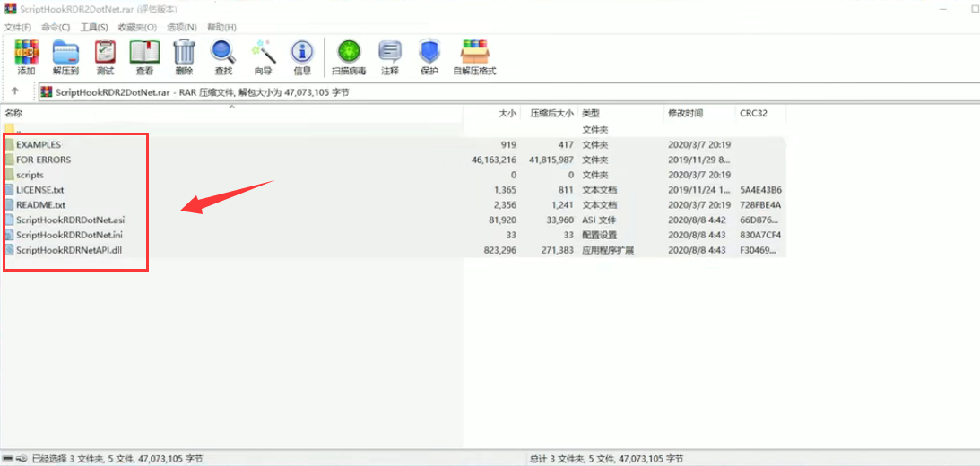Click the WinRAR title bar icon
Image resolution: width=980 pixels, height=466 pixels.
pos(9,9)
